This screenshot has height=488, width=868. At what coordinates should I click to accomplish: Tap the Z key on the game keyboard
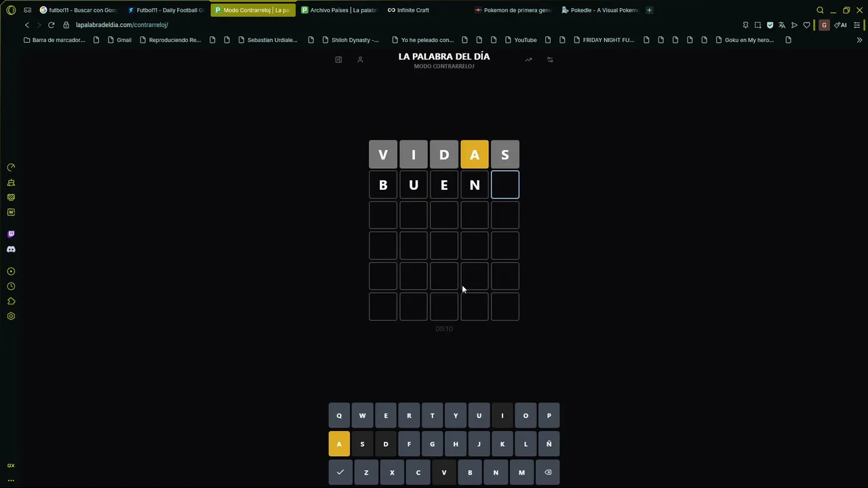click(366, 472)
